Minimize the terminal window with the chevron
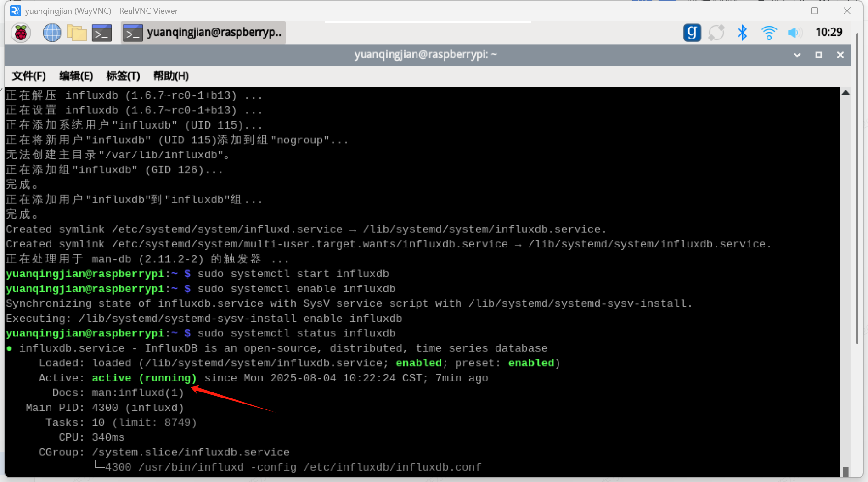The height and width of the screenshot is (482, 868). click(x=797, y=55)
